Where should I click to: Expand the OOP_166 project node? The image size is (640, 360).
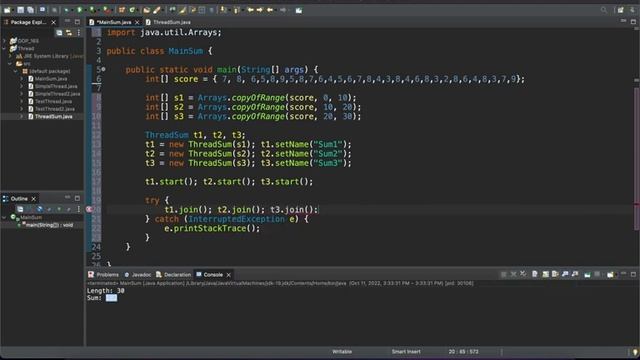(4, 41)
